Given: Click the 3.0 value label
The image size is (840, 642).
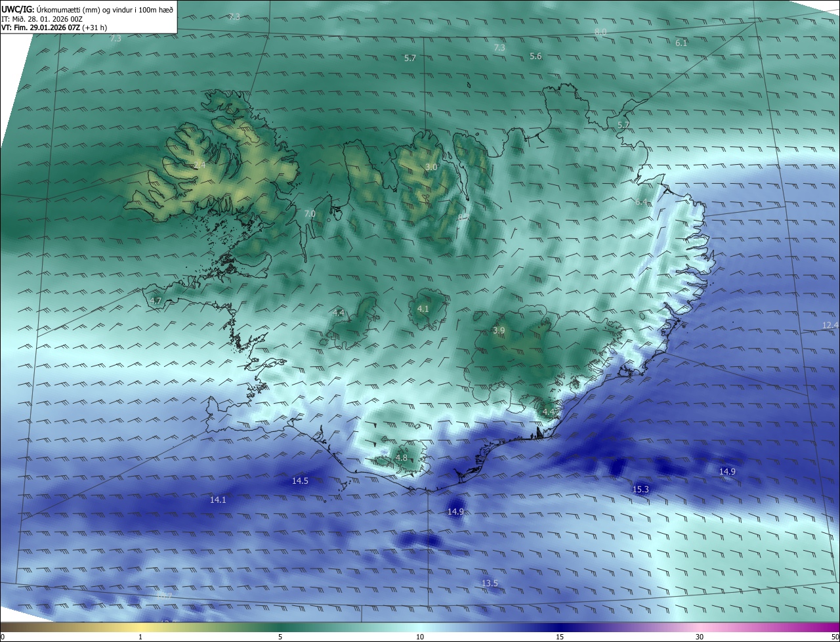Looking at the screenshot, I should coord(431,167).
